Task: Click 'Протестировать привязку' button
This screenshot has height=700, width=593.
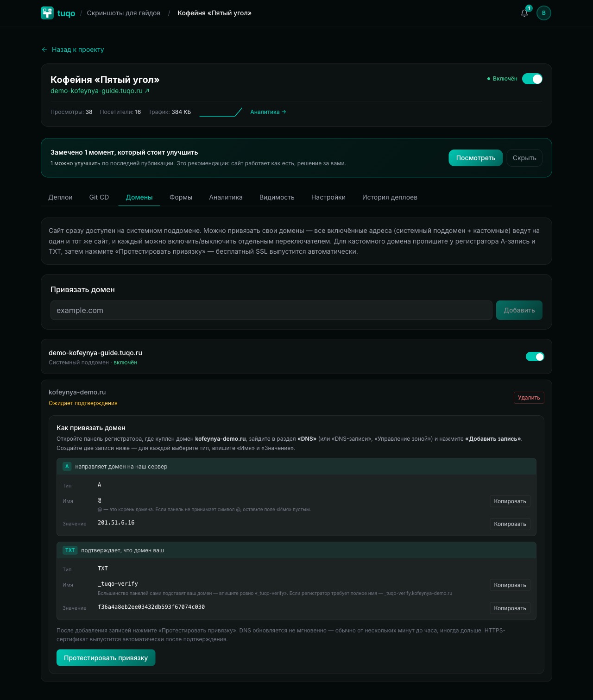Action: coord(106,658)
